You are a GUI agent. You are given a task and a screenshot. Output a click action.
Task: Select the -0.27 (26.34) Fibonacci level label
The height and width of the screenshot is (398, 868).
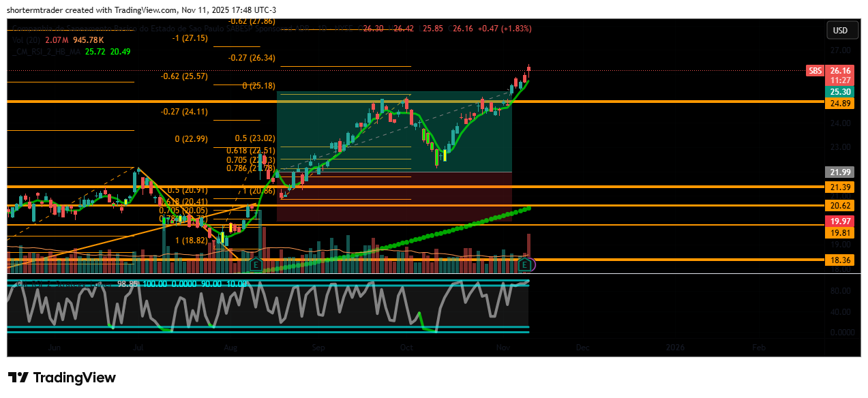(x=252, y=58)
